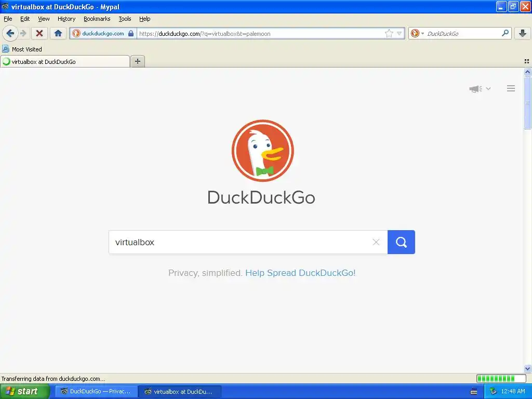Open the Bookmarks menu

click(97, 19)
